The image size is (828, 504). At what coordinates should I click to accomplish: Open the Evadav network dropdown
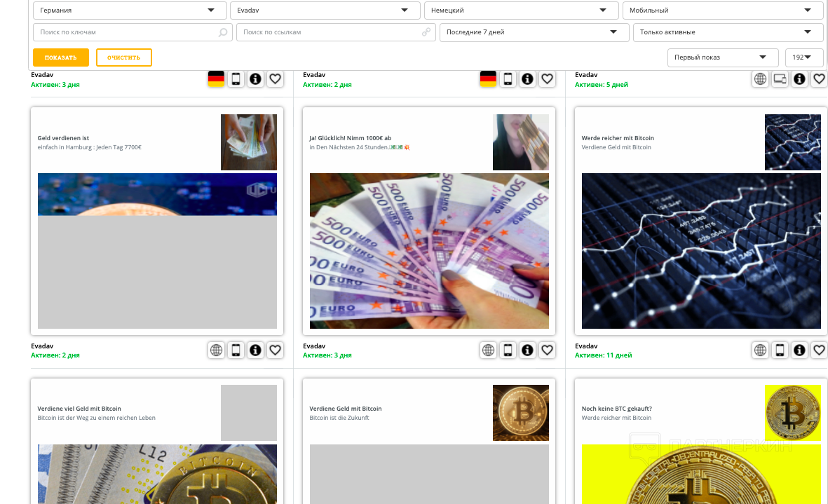tap(325, 11)
